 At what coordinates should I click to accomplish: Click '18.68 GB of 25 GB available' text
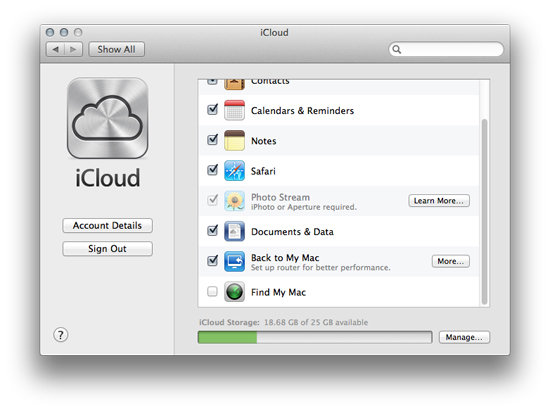click(316, 322)
